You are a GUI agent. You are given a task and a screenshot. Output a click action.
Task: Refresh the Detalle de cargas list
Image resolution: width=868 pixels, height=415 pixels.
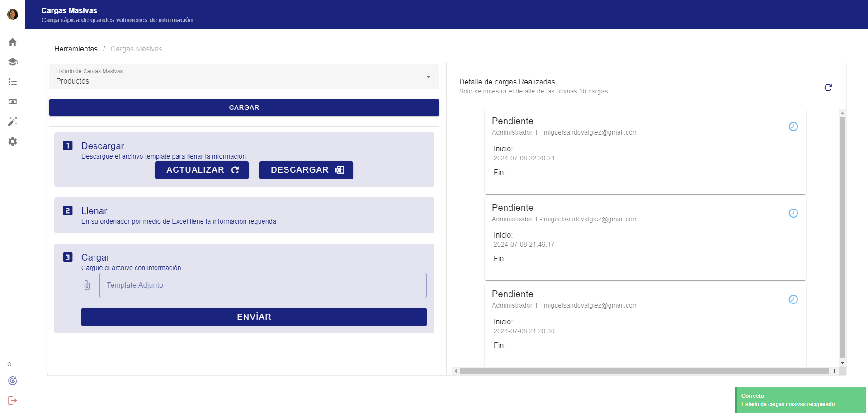click(x=828, y=88)
